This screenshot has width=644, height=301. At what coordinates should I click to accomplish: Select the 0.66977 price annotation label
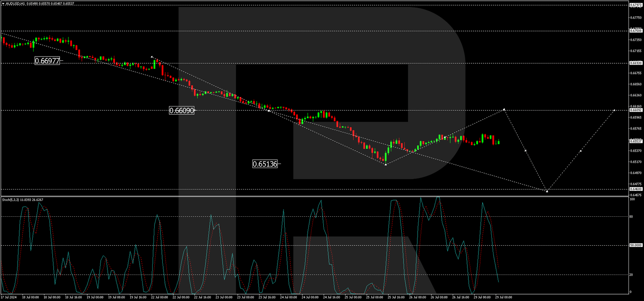click(x=47, y=61)
